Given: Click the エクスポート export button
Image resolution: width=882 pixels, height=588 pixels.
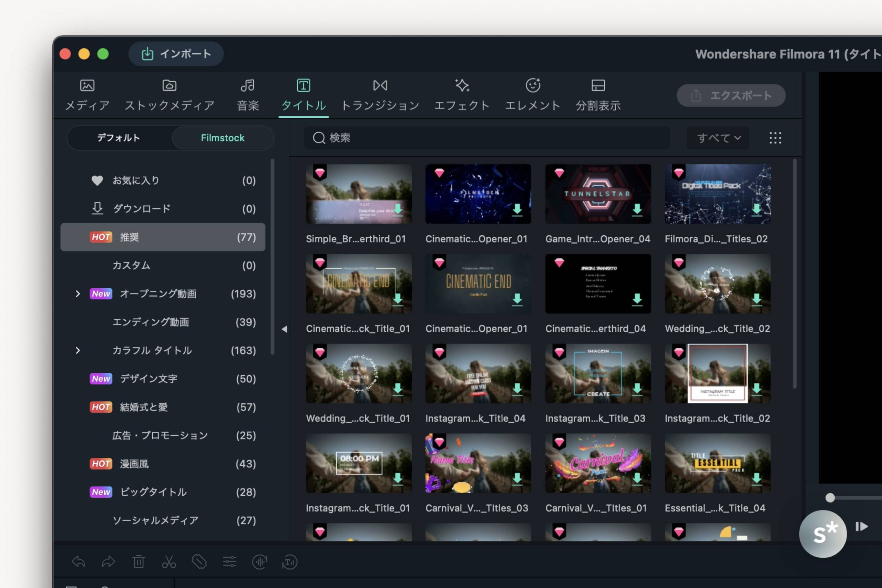Looking at the screenshot, I should [731, 95].
